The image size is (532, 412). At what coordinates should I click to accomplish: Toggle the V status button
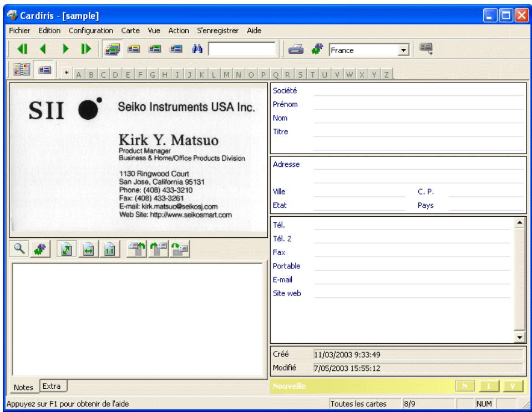(x=513, y=386)
